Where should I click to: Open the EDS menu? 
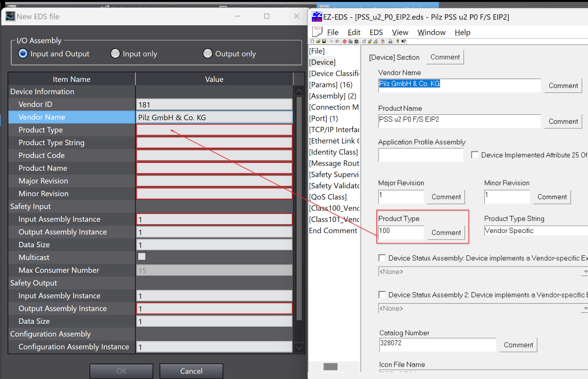376,32
